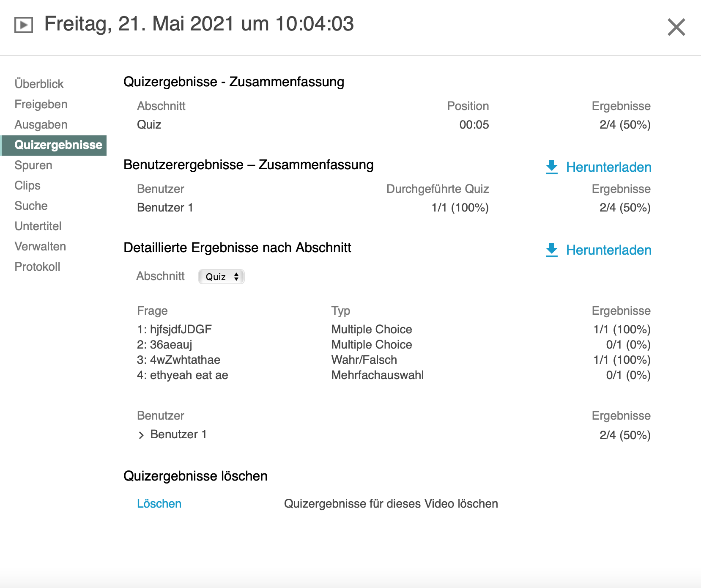Screen dimensions: 701x588
Task: Click the video play icon beside the title
Action: click(x=24, y=25)
